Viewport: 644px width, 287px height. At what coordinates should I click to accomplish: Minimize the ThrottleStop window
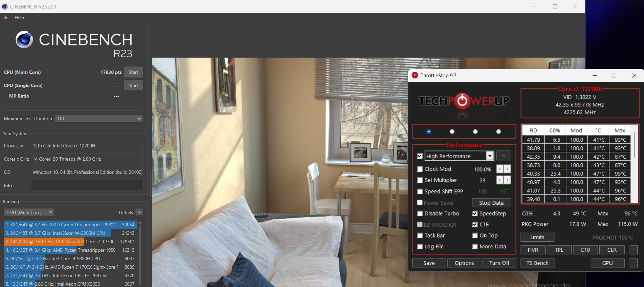tap(595, 76)
